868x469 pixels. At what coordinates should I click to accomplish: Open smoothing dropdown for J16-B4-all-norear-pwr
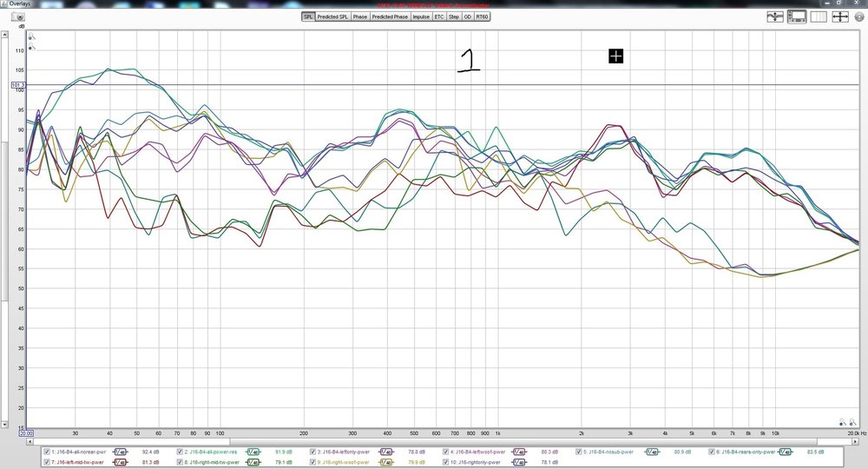[x=120, y=452]
